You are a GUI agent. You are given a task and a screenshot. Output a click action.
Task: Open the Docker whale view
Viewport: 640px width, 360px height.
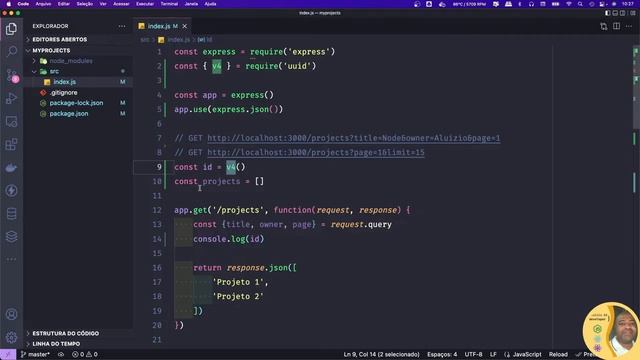[x=11, y=168]
